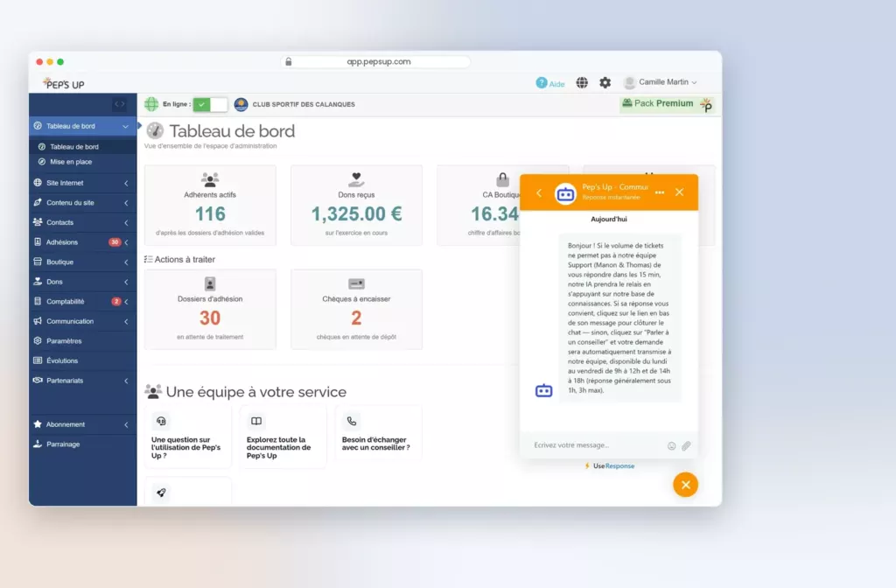Open Paramètres in the sidebar

pos(82,341)
